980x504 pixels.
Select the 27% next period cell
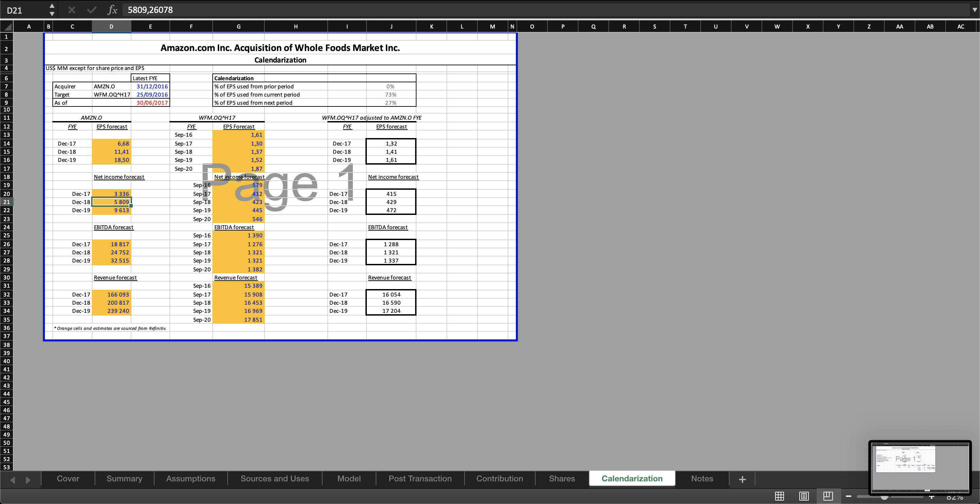391,103
